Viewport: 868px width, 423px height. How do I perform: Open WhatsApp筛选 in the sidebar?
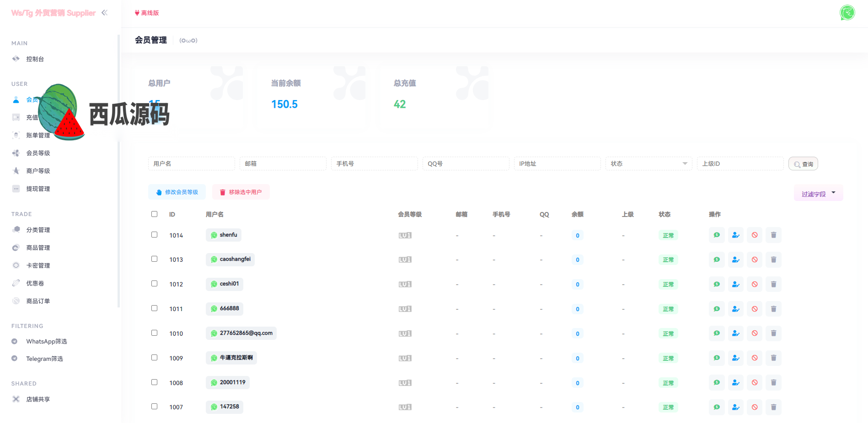46,341
